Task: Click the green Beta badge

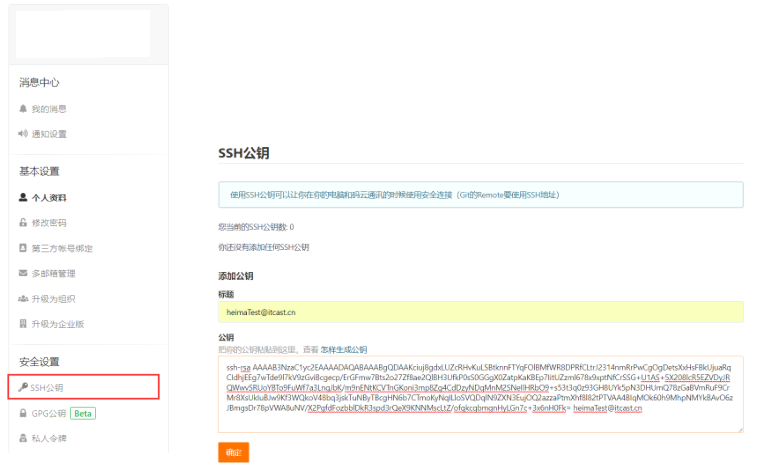Action: pyautogui.click(x=83, y=414)
